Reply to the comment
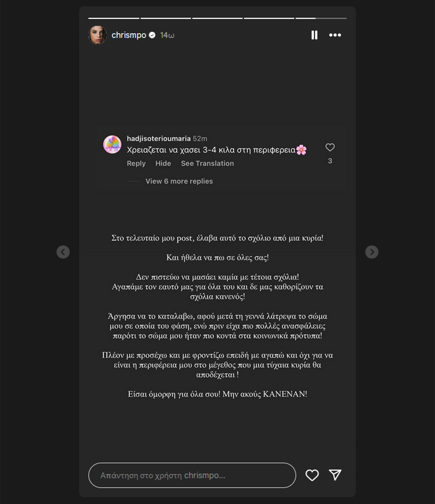The width and height of the screenshot is (435, 504). [136, 163]
